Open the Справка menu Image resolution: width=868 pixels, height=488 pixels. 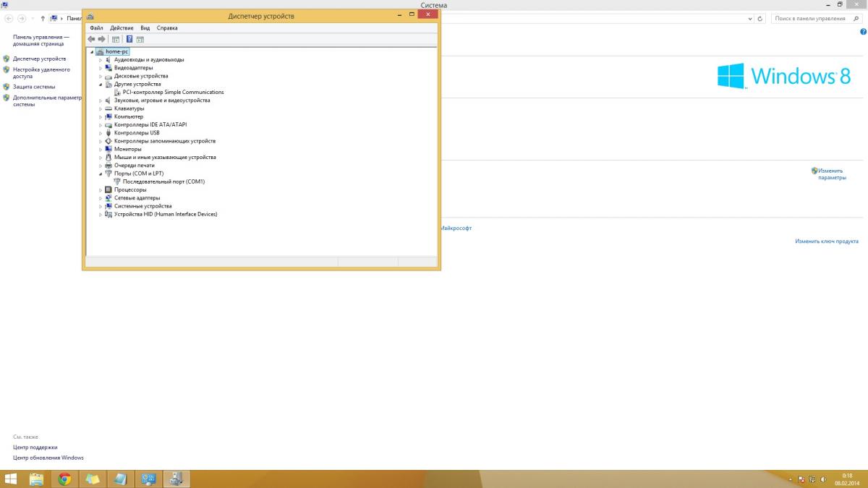click(x=166, y=27)
